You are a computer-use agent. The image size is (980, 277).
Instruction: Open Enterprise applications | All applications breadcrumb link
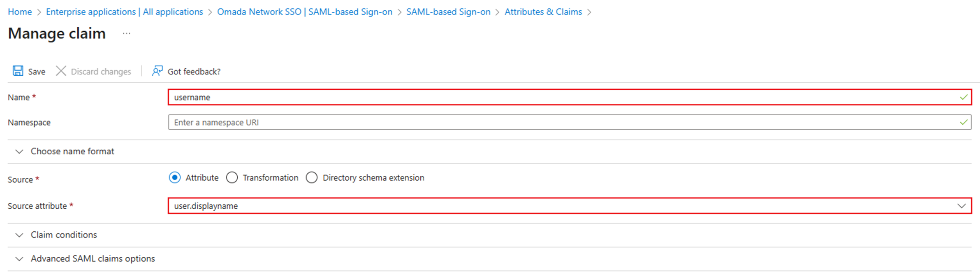(x=124, y=12)
